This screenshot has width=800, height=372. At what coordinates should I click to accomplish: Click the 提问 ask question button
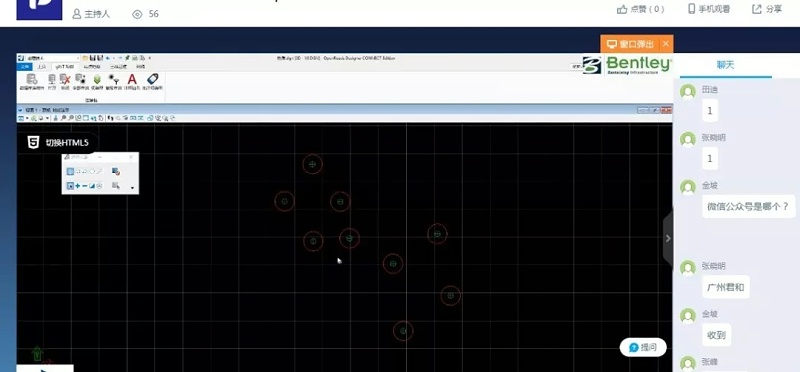643,348
